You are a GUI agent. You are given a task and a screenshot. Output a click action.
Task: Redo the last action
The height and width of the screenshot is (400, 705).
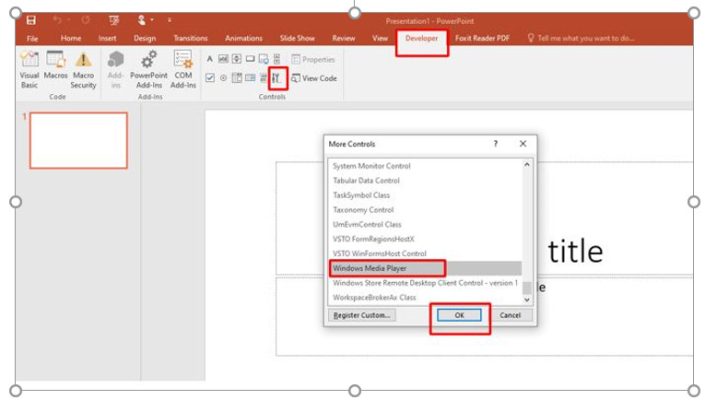(85, 20)
